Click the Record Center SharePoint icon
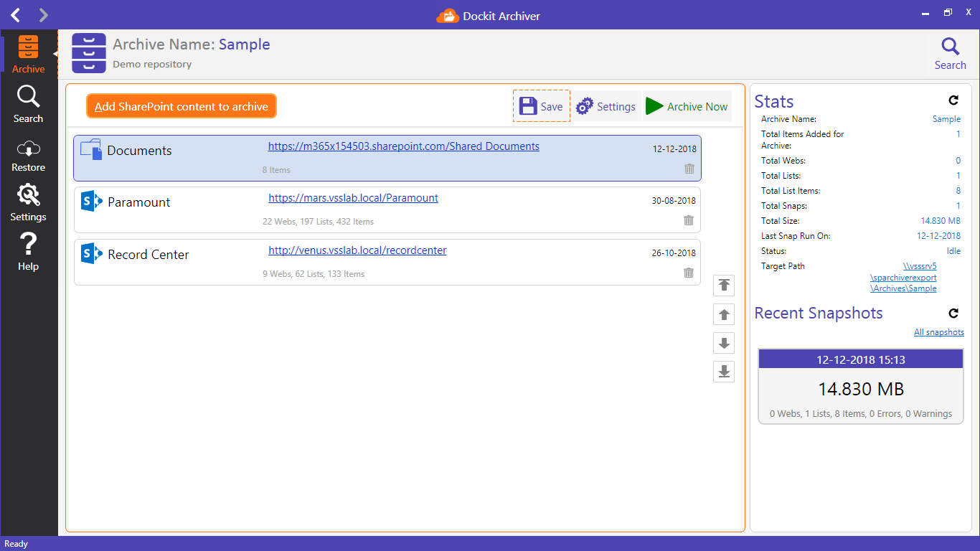980x551 pixels. [x=92, y=253]
